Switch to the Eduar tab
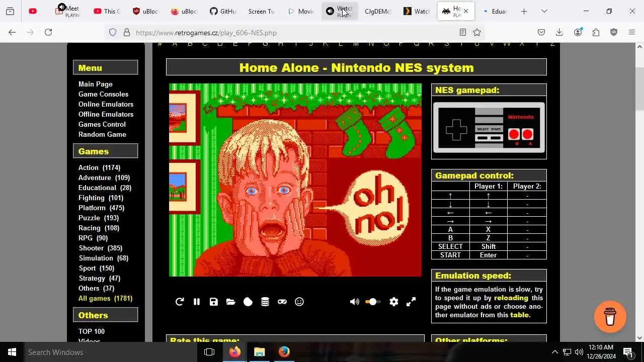Viewport: 644px width, 362px height. [495, 11]
